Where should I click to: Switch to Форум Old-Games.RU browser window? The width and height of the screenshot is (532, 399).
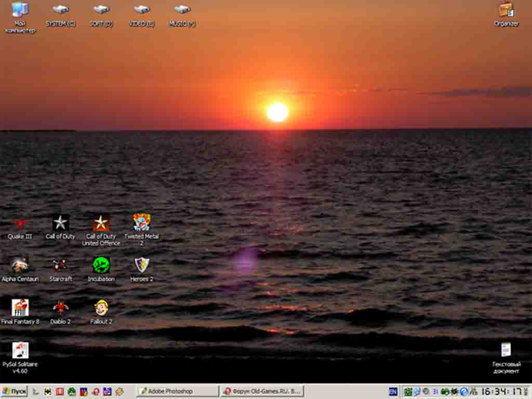(x=262, y=391)
